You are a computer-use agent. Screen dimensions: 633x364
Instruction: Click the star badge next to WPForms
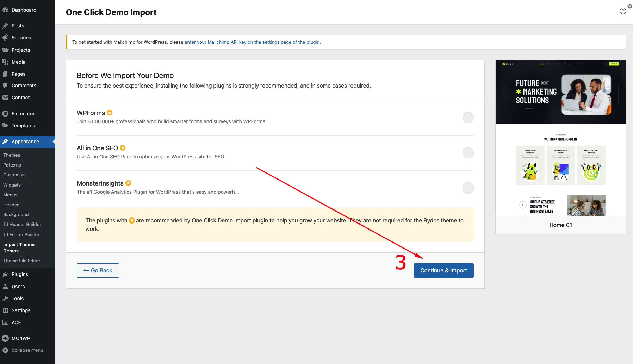[x=110, y=113]
